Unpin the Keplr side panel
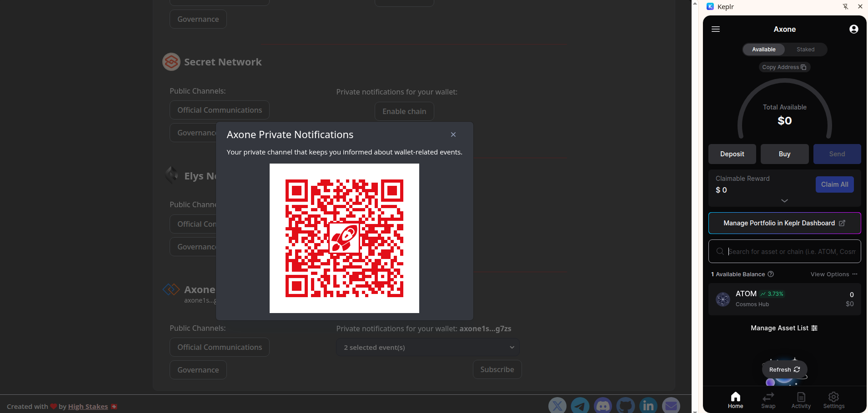Screen dimensions: 868x413 point(845,6)
